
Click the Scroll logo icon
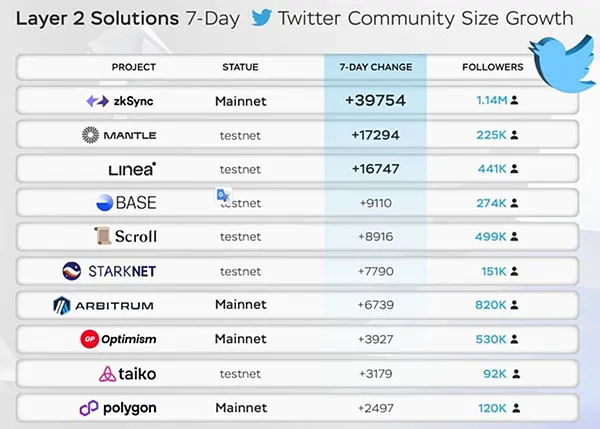tap(100, 237)
